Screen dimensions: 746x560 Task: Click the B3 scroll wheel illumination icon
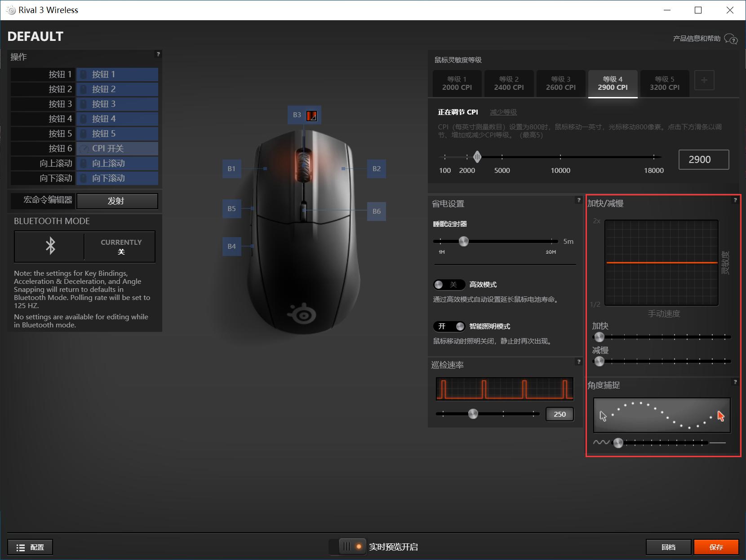pyautogui.click(x=311, y=115)
